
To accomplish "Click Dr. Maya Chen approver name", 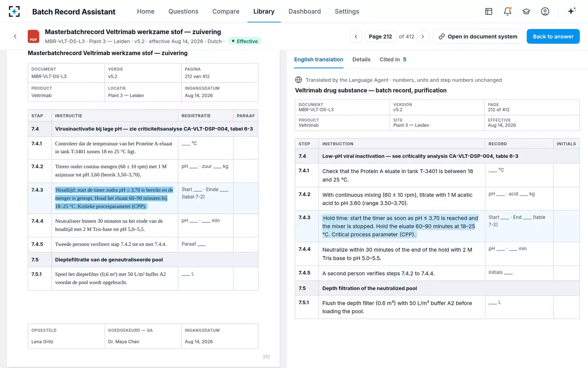I will [x=124, y=341].
